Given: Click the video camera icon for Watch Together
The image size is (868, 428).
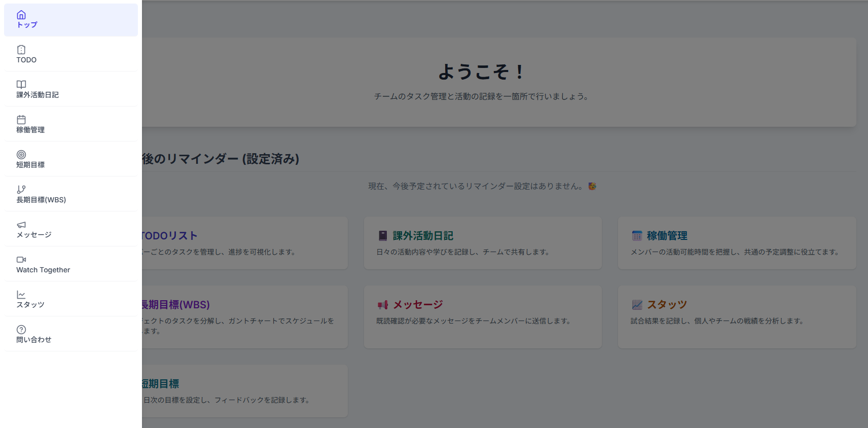Looking at the screenshot, I should pyautogui.click(x=21, y=260).
